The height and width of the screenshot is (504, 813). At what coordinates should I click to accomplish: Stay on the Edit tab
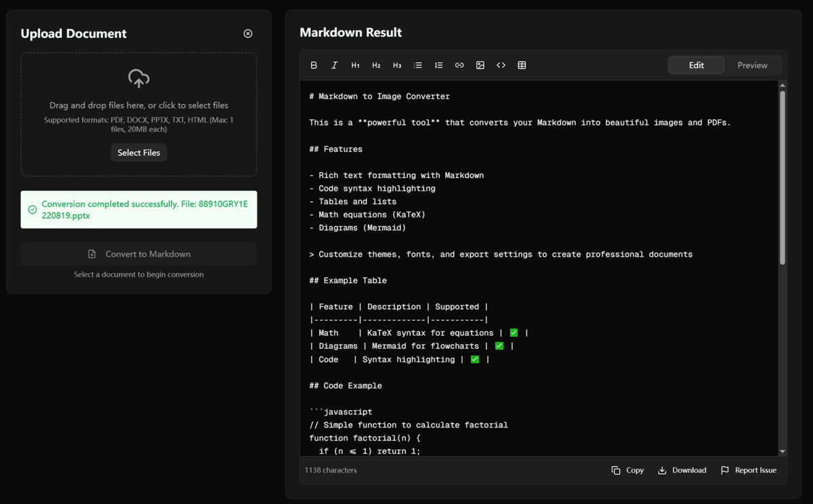tap(696, 64)
